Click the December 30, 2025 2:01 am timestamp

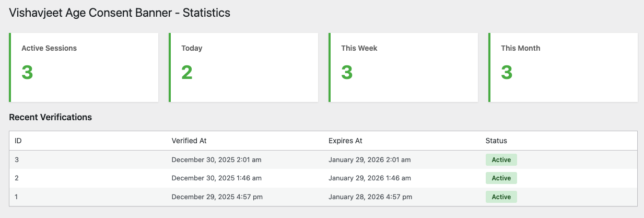pos(216,159)
